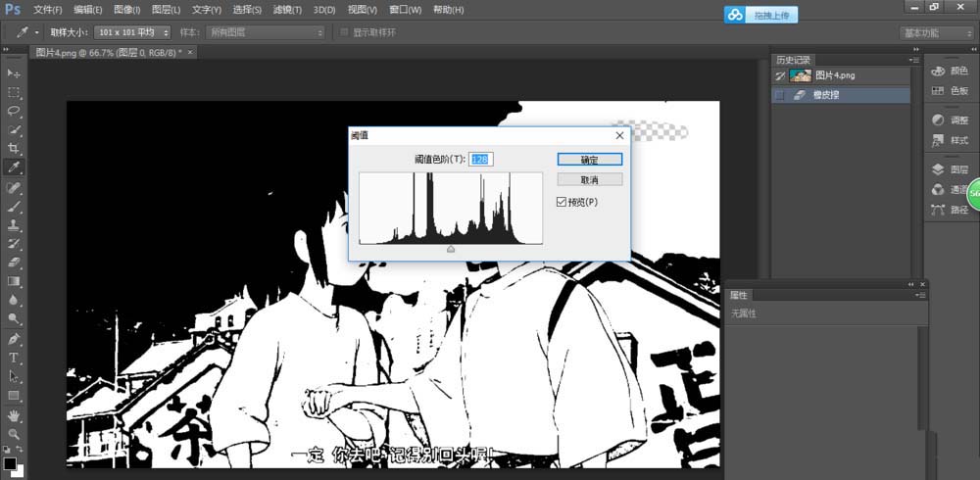The width and height of the screenshot is (980, 480).
Task: Toggle history brush source for 图片4.png snapshot
Action: (x=779, y=75)
